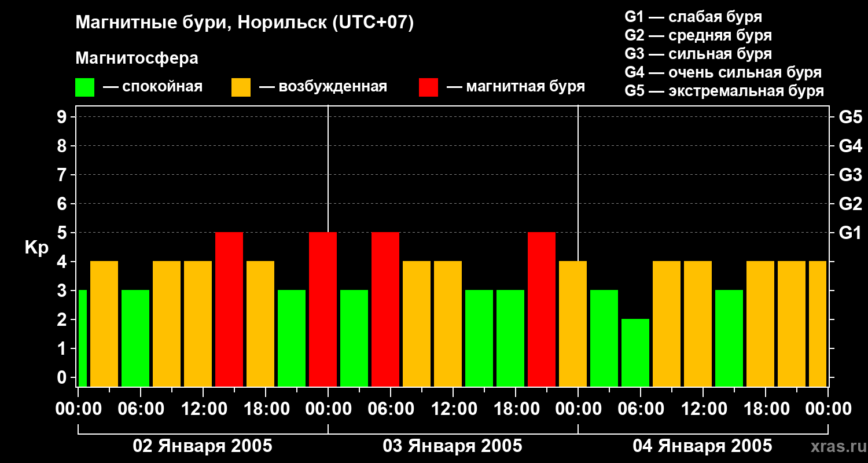Select the '02 Января 2005' date label
Viewport: 868px width, 463px height.
point(203,446)
